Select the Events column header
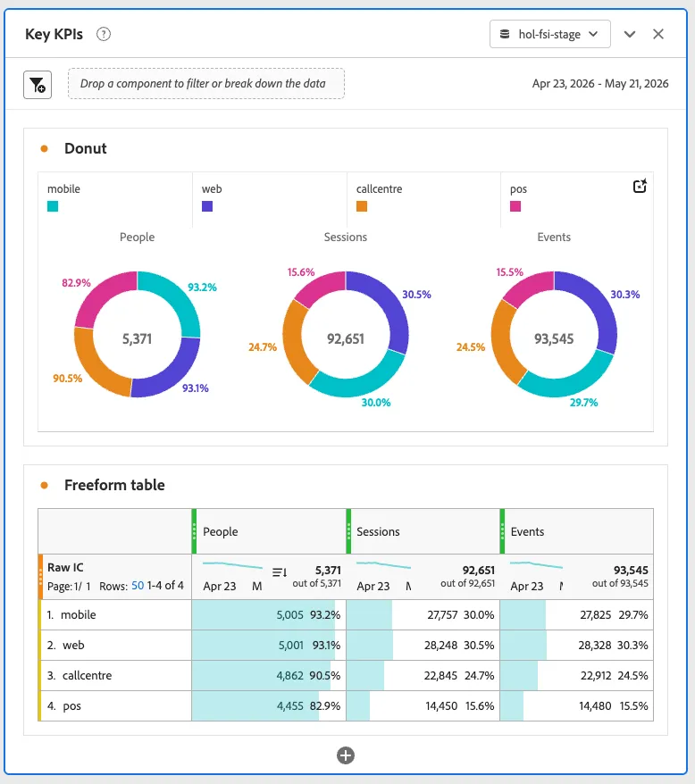 click(577, 531)
